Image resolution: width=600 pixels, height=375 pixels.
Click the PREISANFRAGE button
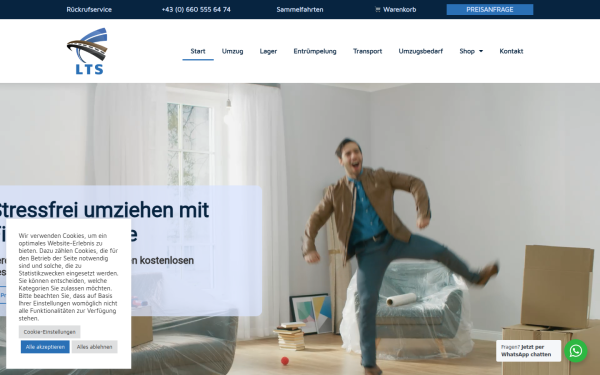(x=490, y=10)
